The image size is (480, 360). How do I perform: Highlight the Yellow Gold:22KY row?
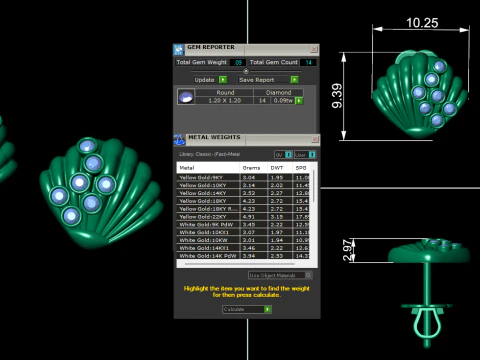tap(243, 217)
